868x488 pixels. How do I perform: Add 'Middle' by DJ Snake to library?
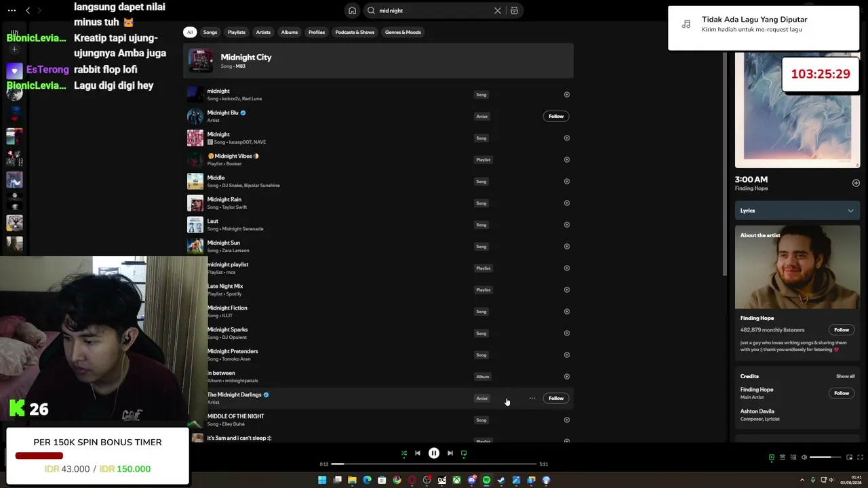(x=567, y=182)
